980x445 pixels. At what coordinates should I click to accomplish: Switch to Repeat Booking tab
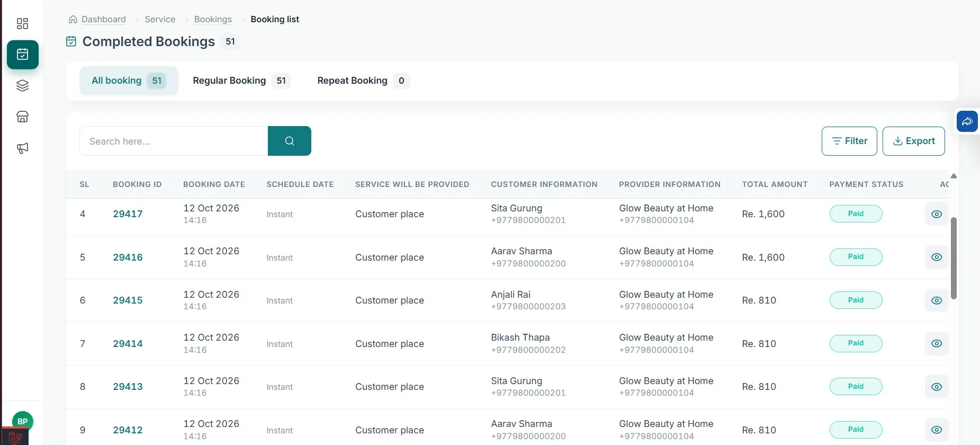(363, 81)
